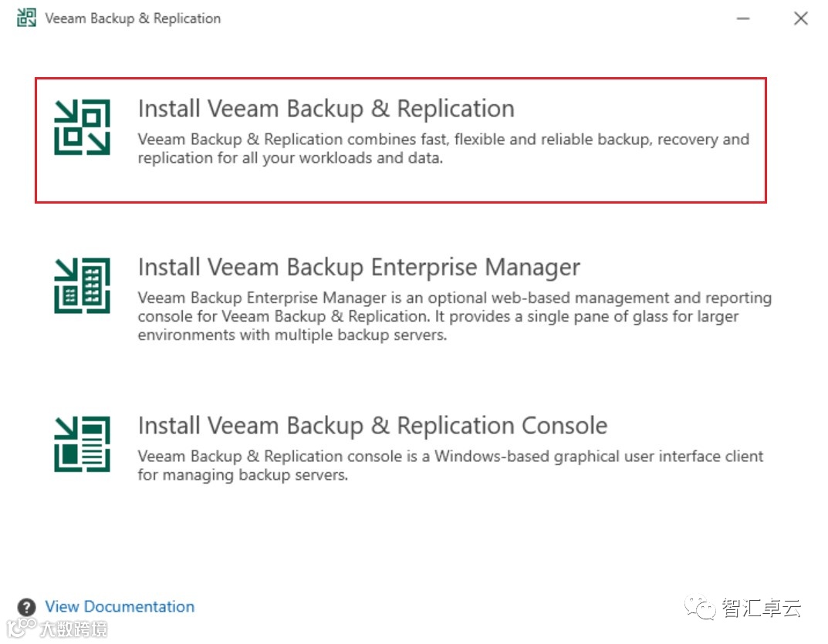Select the Install Veeam Backup & Replication heading
Image resolution: width=828 pixels, height=644 pixels.
[x=326, y=109]
